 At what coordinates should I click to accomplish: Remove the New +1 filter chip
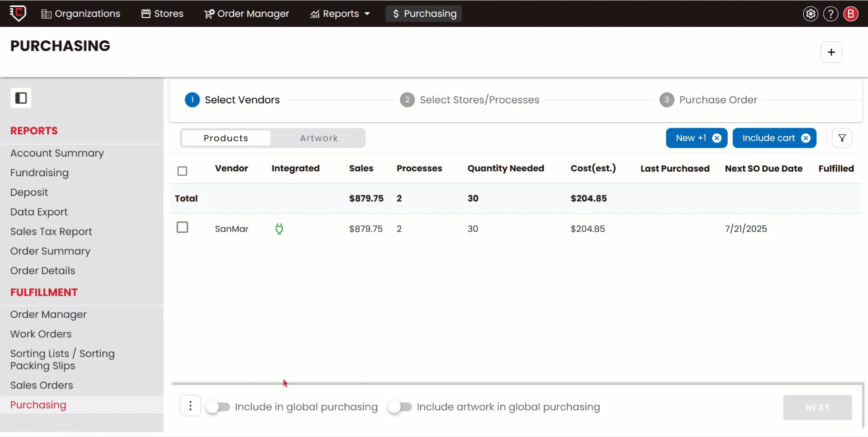click(717, 138)
